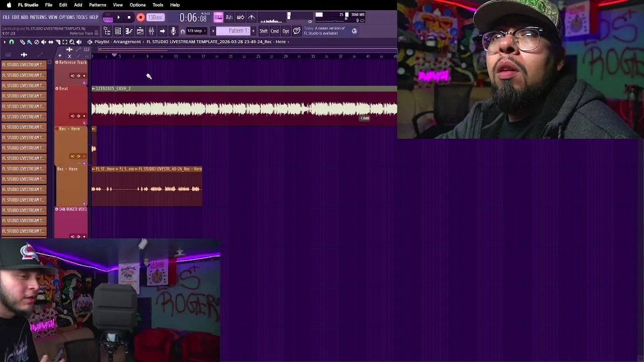
Task: Open the macOS Help menu
Action: point(175,5)
